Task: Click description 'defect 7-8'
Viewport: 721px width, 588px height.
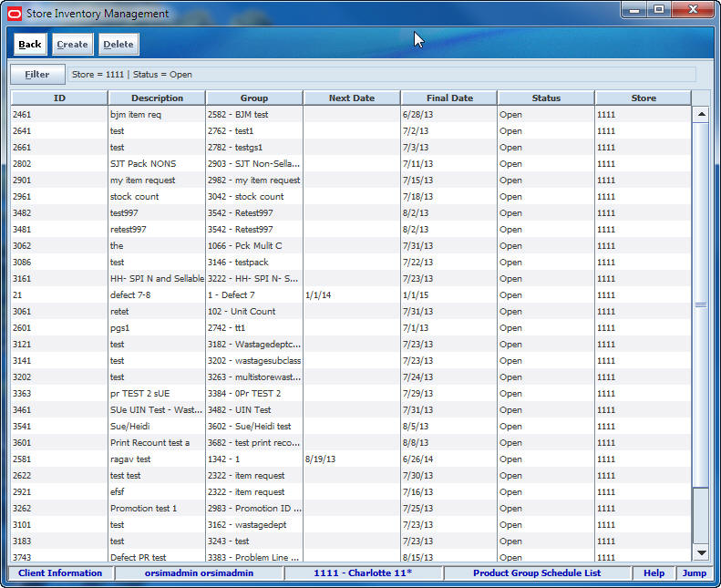Action: click(x=130, y=295)
